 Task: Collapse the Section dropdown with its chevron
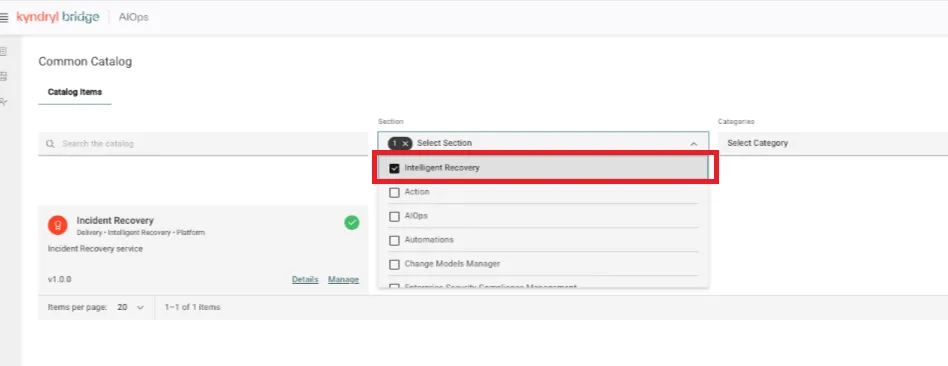[x=693, y=144]
